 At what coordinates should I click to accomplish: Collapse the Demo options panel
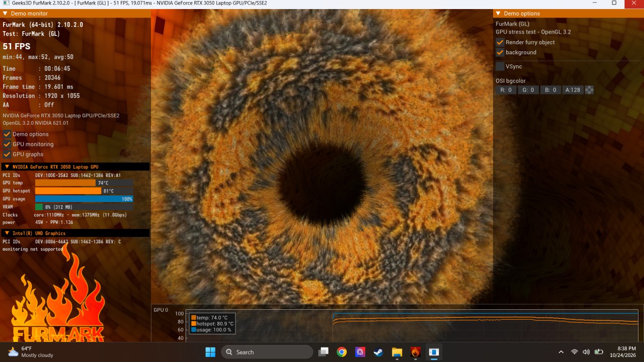pyautogui.click(x=498, y=14)
